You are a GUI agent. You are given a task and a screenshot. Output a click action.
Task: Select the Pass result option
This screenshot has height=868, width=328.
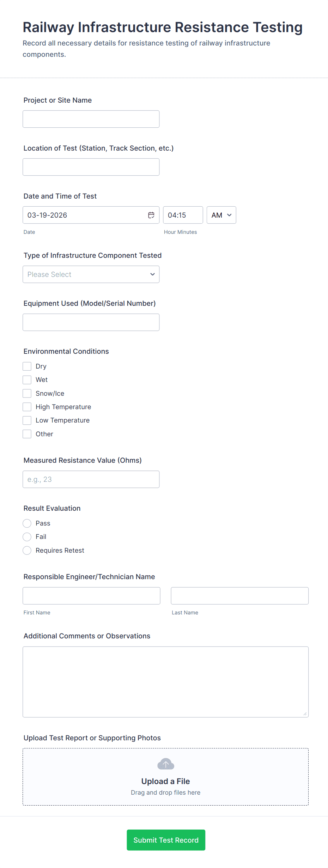(27, 523)
